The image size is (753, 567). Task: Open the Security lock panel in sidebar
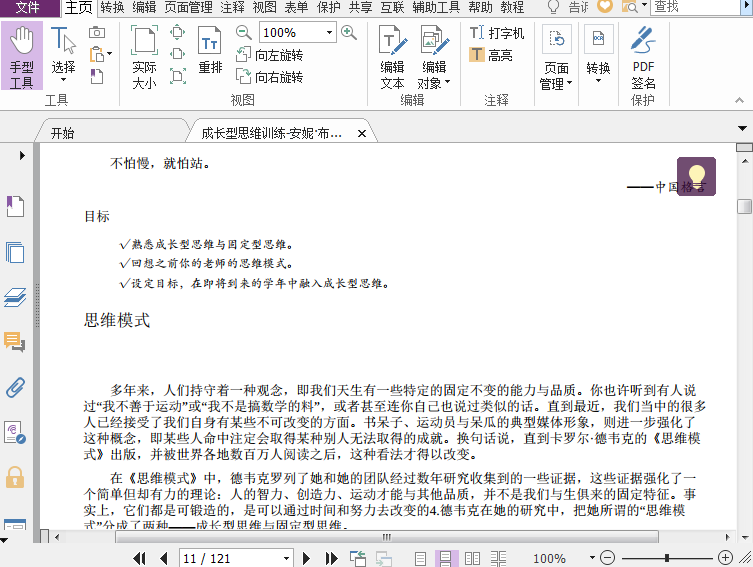tap(15, 477)
